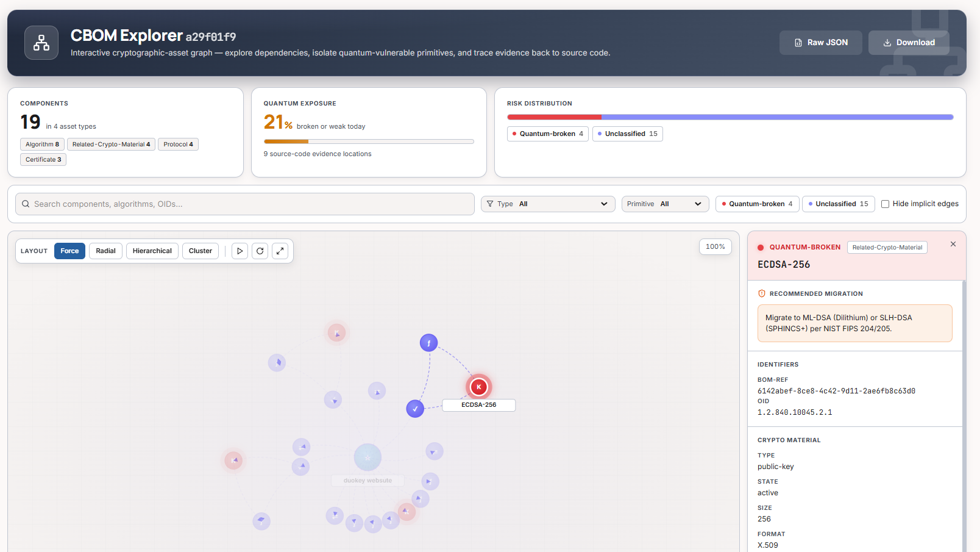Click the ECDSA-256 node label in graph
Image resolution: width=980 pixels, height=552 pixels.
point(479,405)
